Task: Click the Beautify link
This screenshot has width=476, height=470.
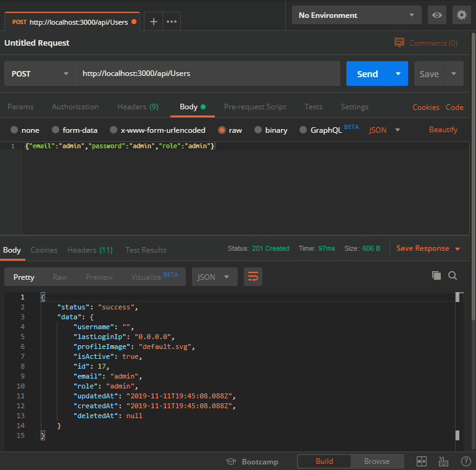Action: coord(443,130)
